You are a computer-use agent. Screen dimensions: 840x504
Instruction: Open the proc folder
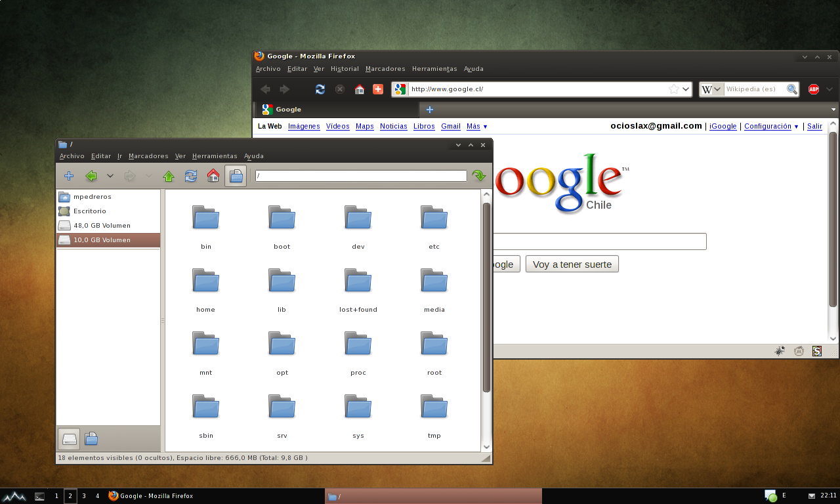click(358, 352)
